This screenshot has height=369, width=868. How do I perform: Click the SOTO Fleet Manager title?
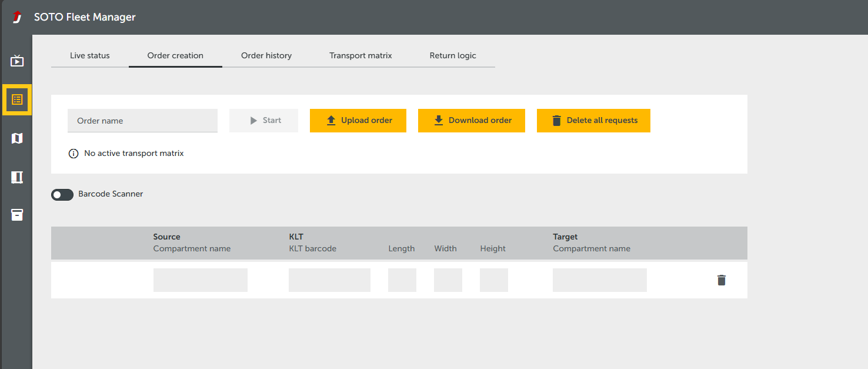(85, 17)
